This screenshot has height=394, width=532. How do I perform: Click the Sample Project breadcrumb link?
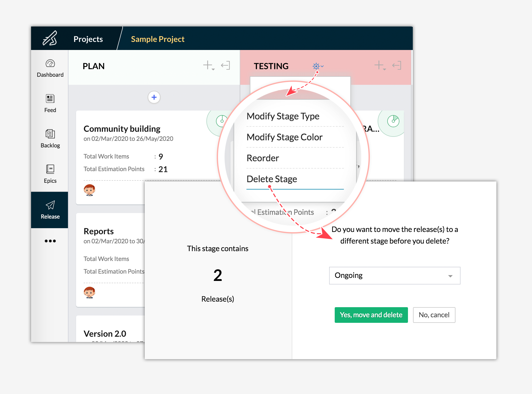click(158, 39)
